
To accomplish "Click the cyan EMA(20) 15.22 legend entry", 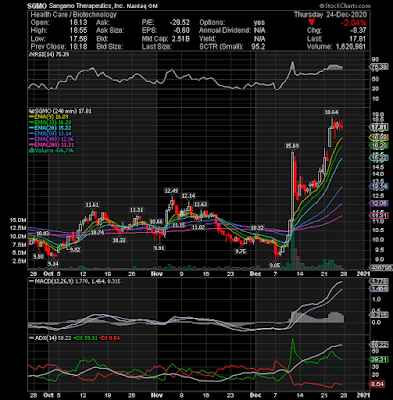I will (x=50, y=128).
